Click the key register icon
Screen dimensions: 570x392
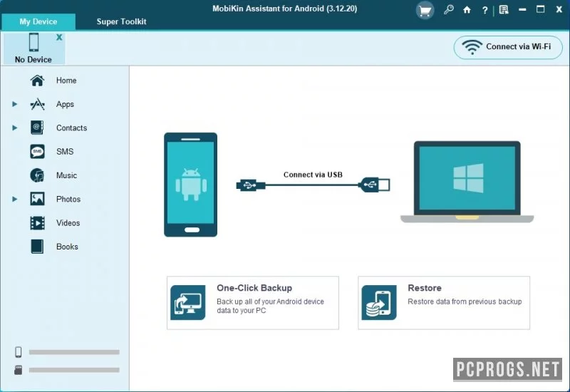[x=449, y=10]
